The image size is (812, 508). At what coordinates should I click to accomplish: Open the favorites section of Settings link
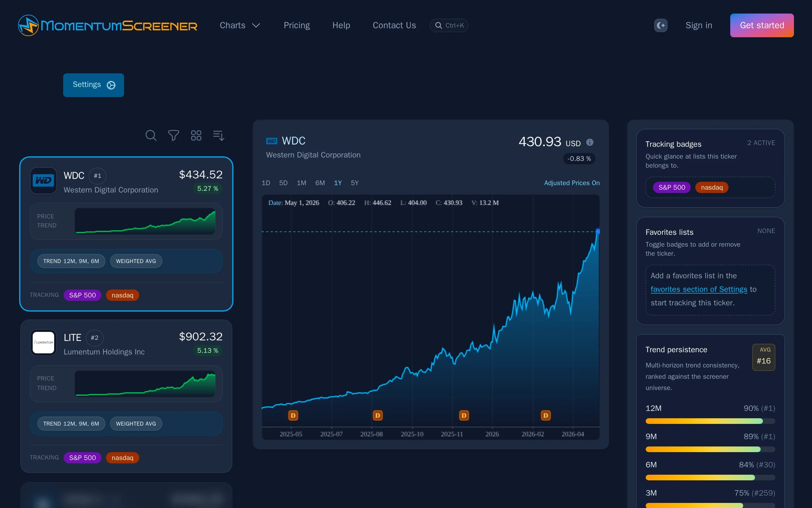point(699,289)
